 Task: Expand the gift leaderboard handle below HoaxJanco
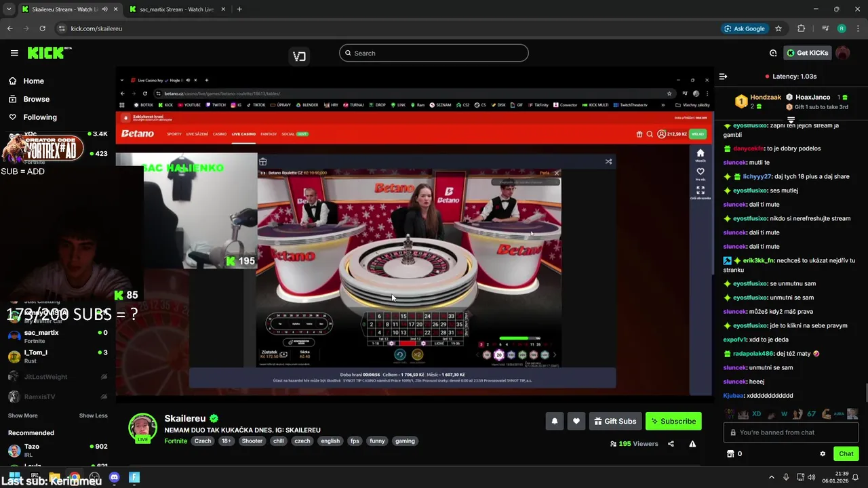pyautogui.click(x=791, y=119)
